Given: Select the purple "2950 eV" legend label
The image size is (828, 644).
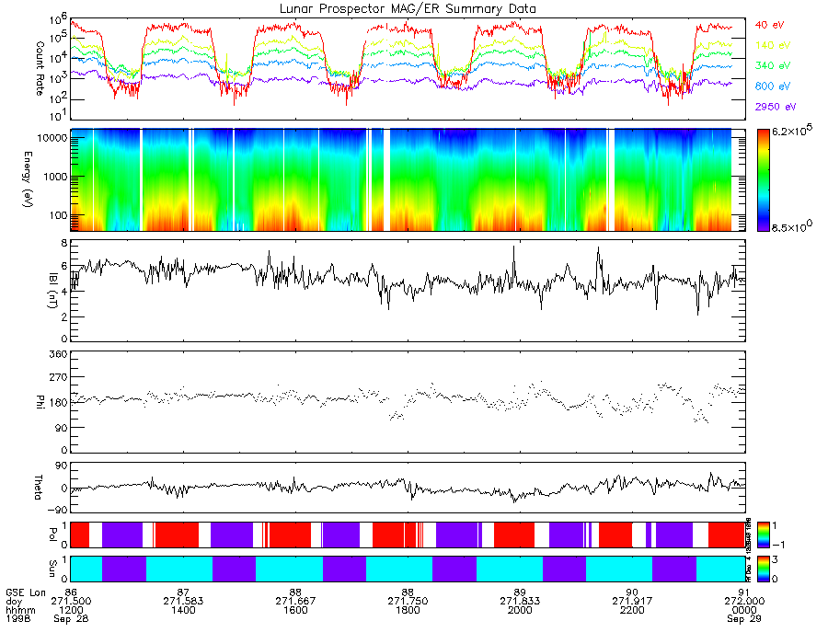Looking at the screenshot, I should (x=776, y=107).
